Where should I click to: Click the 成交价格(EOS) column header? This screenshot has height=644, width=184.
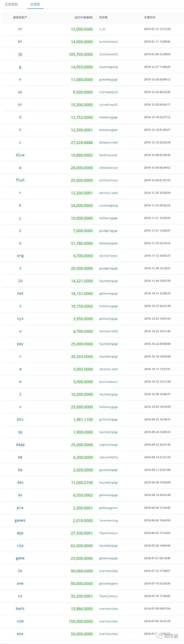(84, 18)
